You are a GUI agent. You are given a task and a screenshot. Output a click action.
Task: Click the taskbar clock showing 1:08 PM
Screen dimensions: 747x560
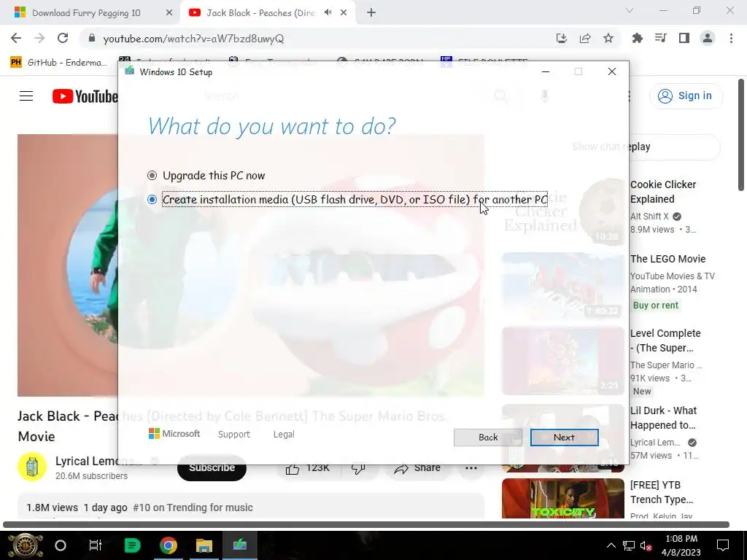681,545
